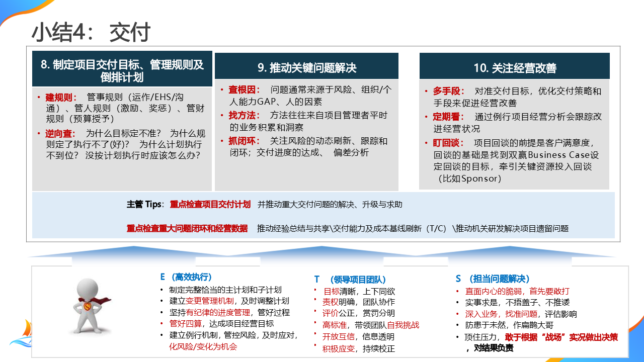Select header 9. 推动关键问题解决

click(306, 67)
